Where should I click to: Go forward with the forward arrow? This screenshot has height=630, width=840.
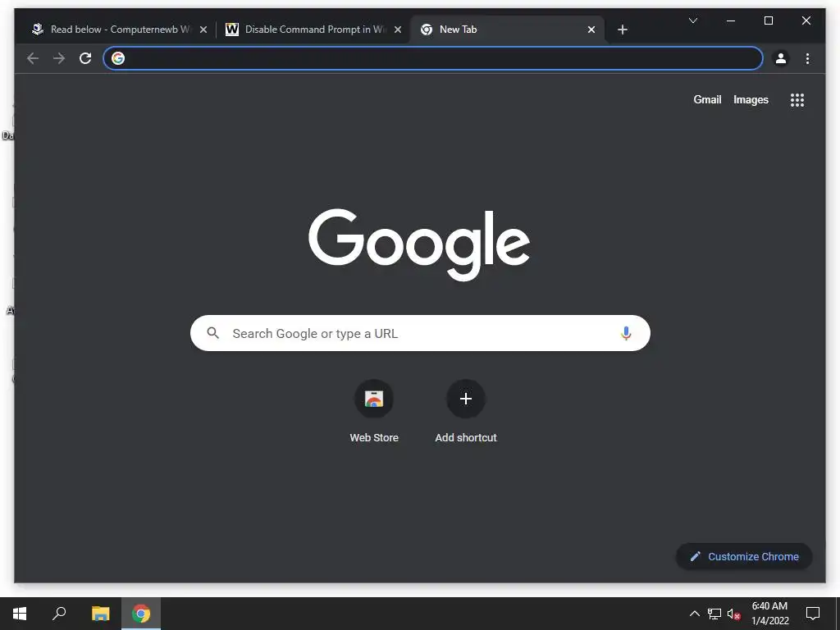[59, 58]
